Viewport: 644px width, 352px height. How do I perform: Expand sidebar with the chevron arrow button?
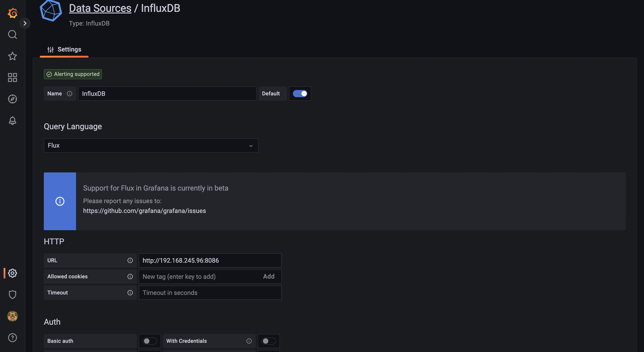click(25, 23)
